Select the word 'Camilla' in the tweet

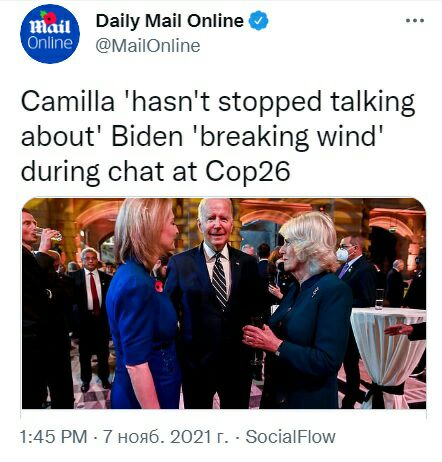[x=68, y=101]
